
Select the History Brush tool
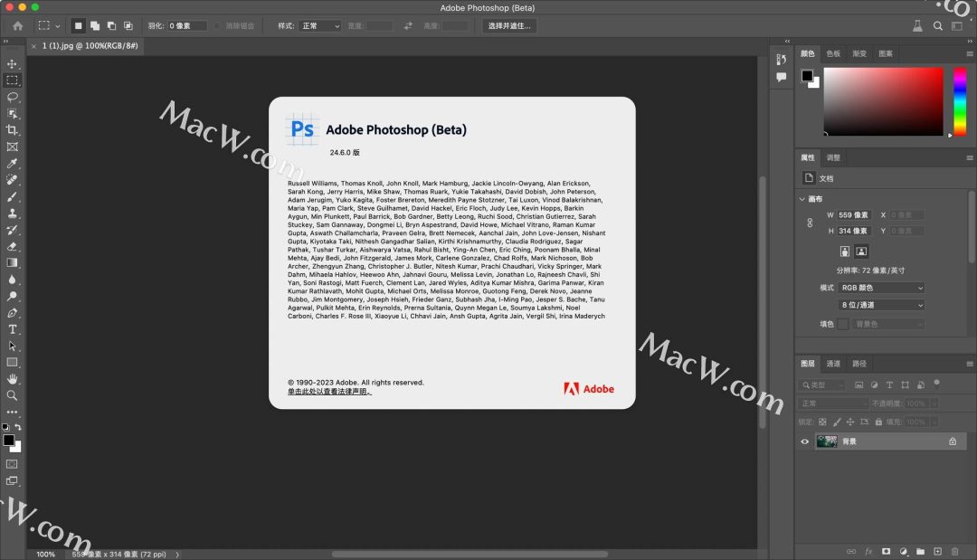(x=12, y=230)
